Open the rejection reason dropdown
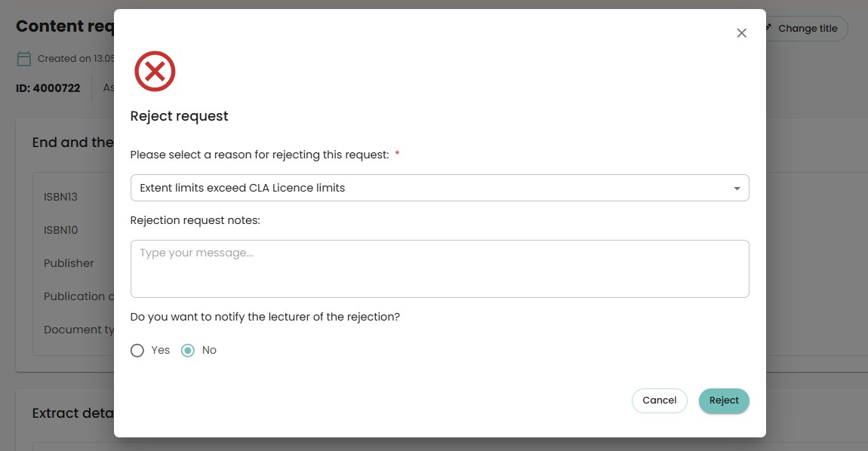The width and height of the screenshot is (868, 451). tap(439, 188)
